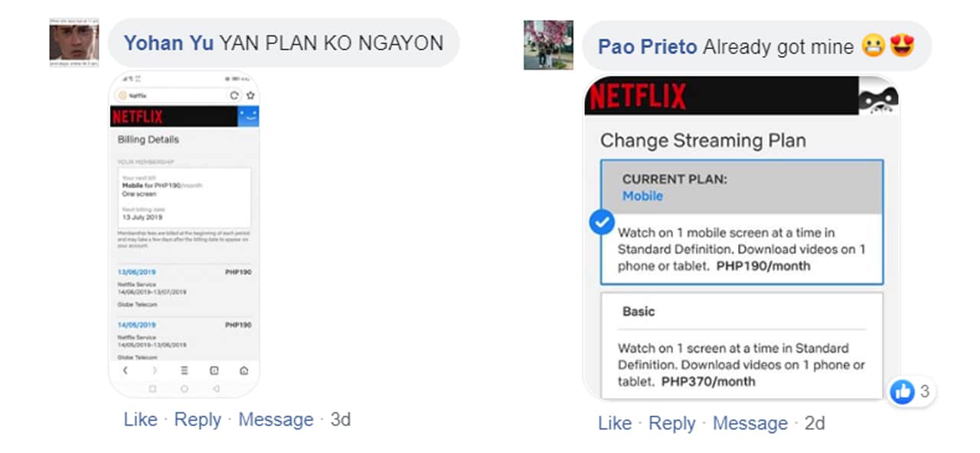Click the raccoon profile icon beside Netflix header
The image size is (980, 453).
(877, 97)
